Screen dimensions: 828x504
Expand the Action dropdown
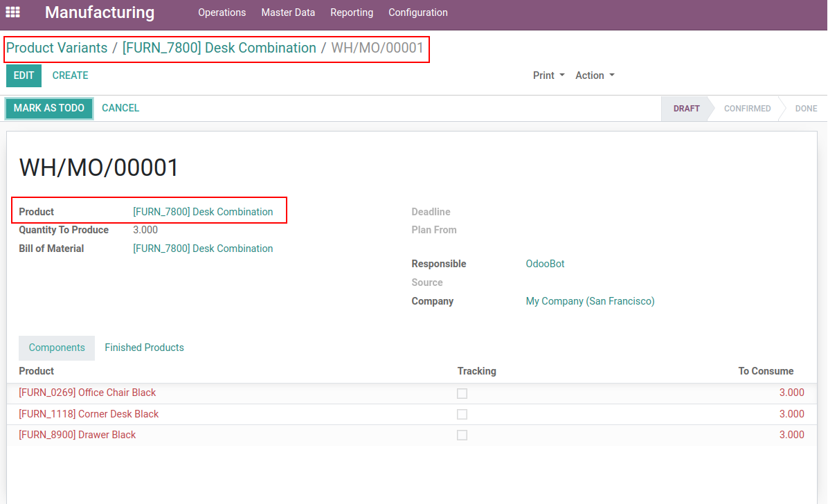coord(595,75)
